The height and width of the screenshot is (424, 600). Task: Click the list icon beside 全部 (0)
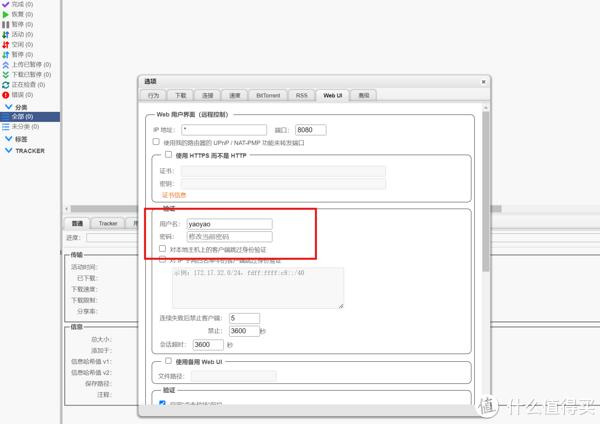pyautogui.click(x=5, y=116)
